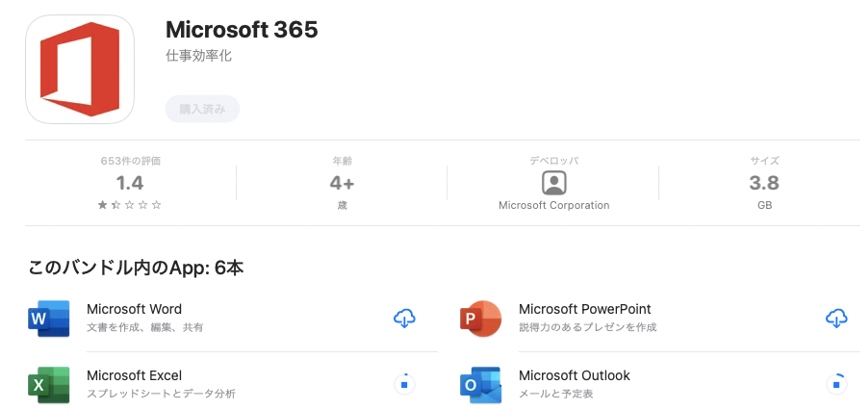
Task: Stop the Microsoft Outlook download progress
Action: 836,385
